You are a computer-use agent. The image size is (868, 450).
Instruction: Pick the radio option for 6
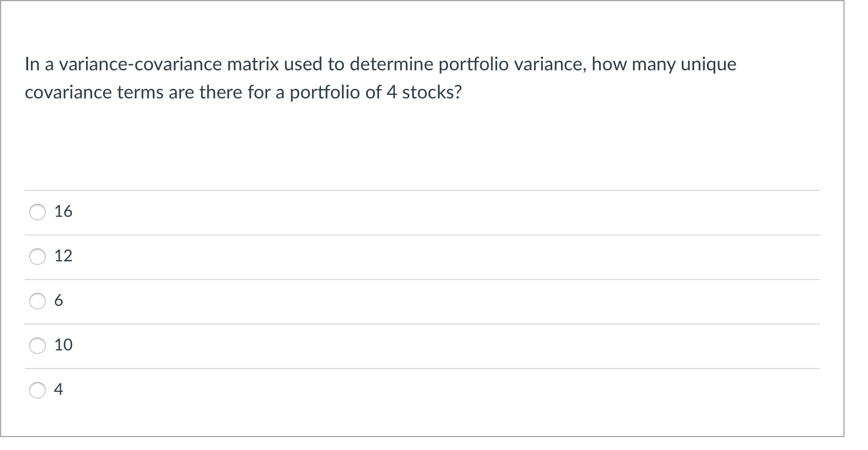(38, 301)
